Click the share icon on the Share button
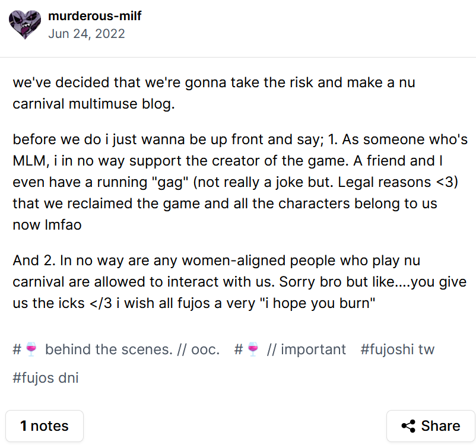 [408, 426]
